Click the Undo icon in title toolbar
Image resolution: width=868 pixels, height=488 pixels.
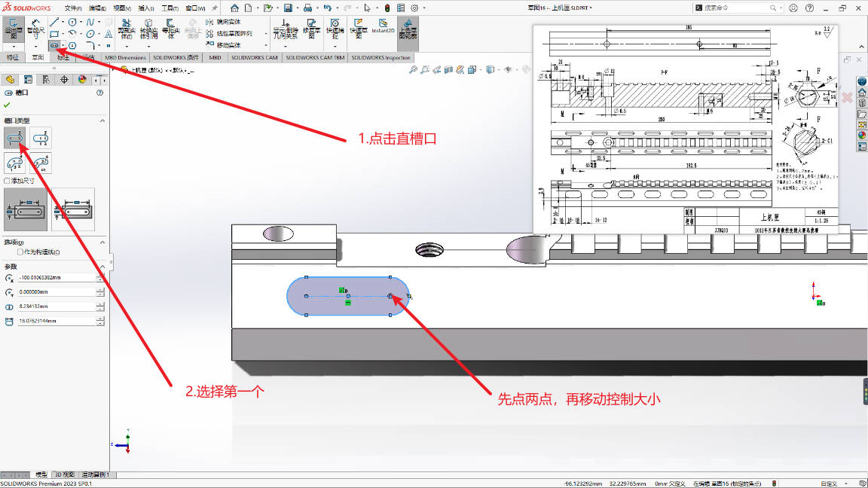(327, 8)
